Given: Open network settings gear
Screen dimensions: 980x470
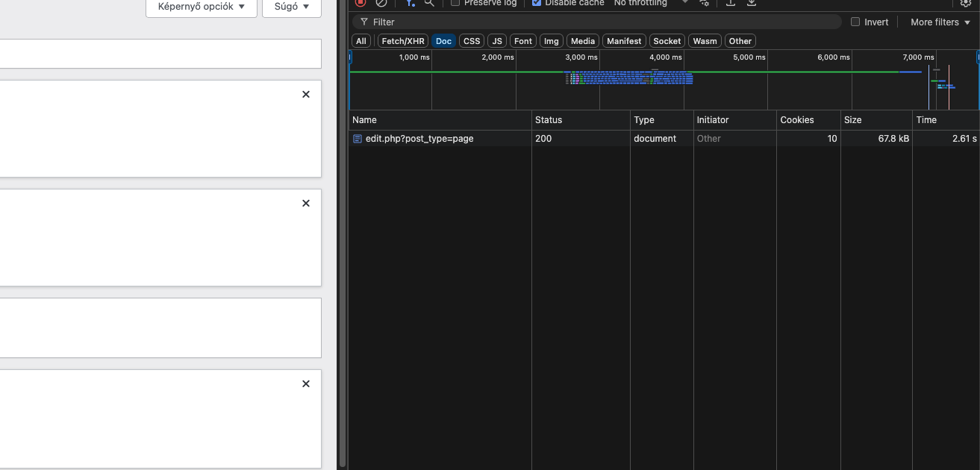Looking at the screenshot, I should pos(965,3).
